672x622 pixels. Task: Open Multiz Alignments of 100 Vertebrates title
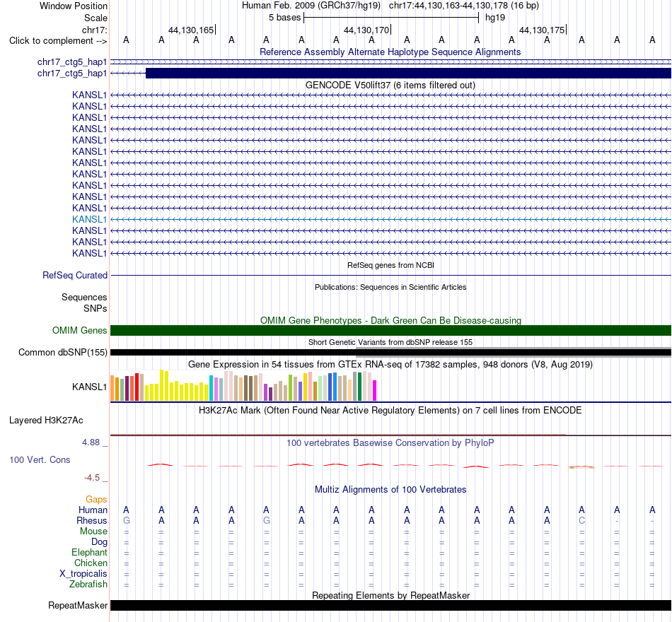point(390,490)
